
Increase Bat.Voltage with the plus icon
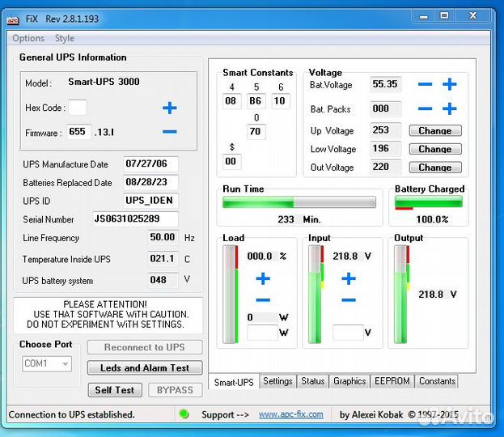[x=450, y=84]
